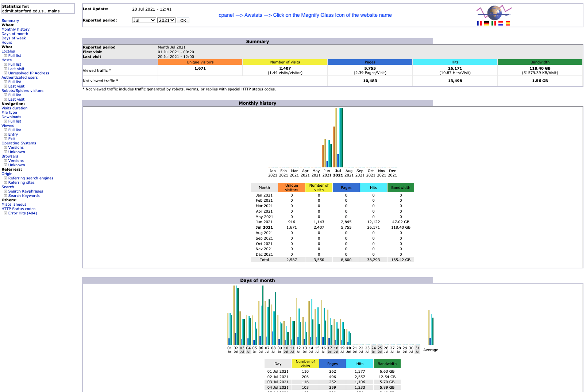Go to Days of week section
The height and width of the screenshot is (392, 586).
(14, 38)
